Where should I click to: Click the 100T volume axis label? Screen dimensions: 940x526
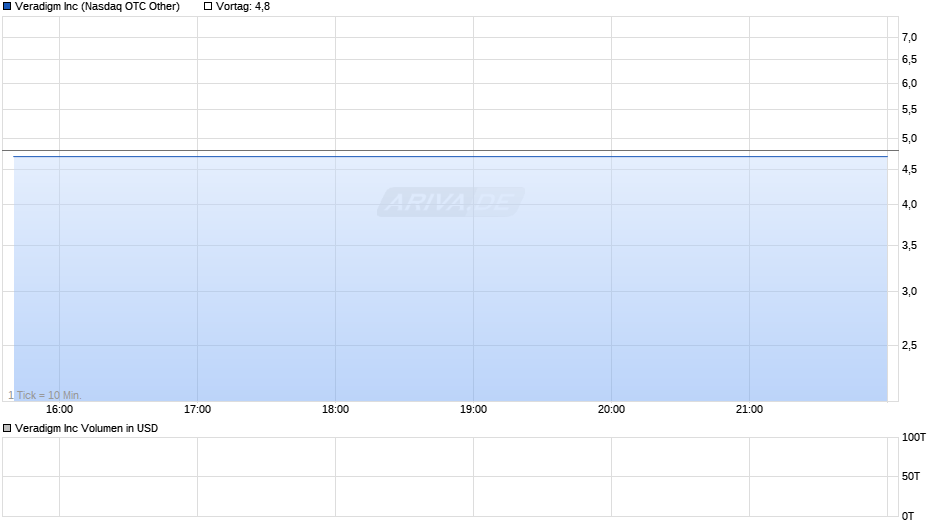coord(914,438)
